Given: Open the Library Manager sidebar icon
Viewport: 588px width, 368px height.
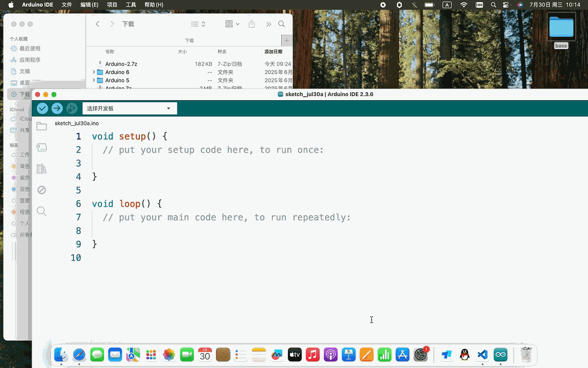Looking at the screenshot, I should coord(42,169).
